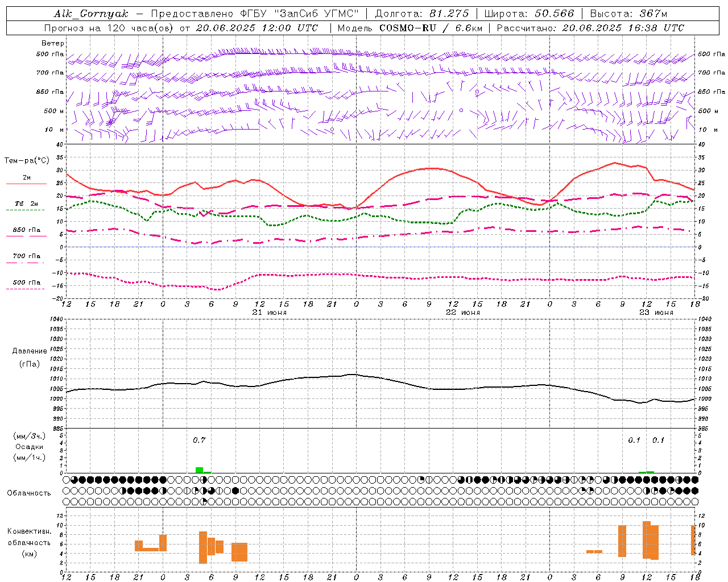Click the 21 июня date label
The height and width of the screenshot is (582, 728).
(x=270, y=313)
